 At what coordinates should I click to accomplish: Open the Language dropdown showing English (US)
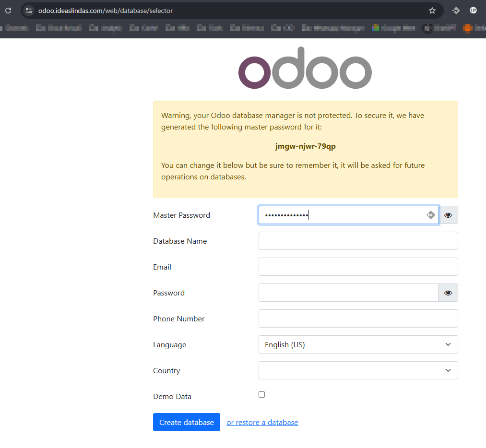click(x=358, y=344)
